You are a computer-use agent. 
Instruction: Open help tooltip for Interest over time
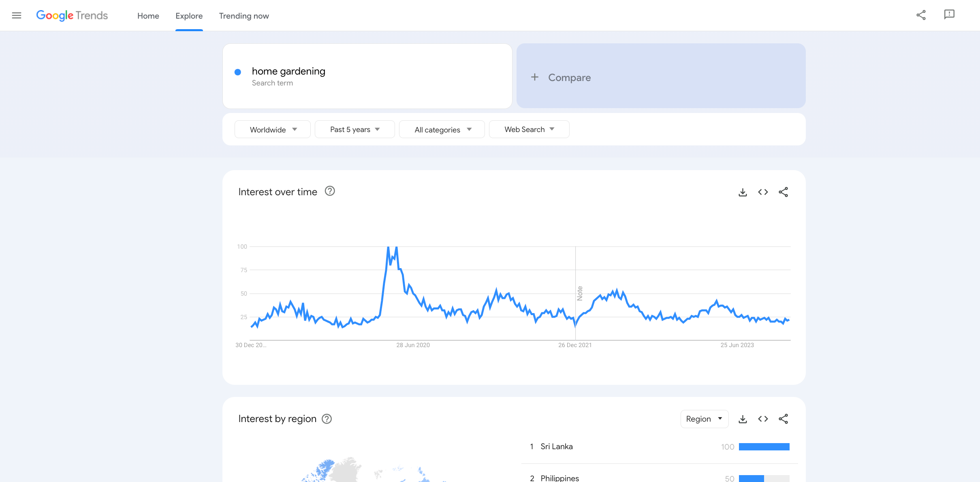(x=330, y=191)
